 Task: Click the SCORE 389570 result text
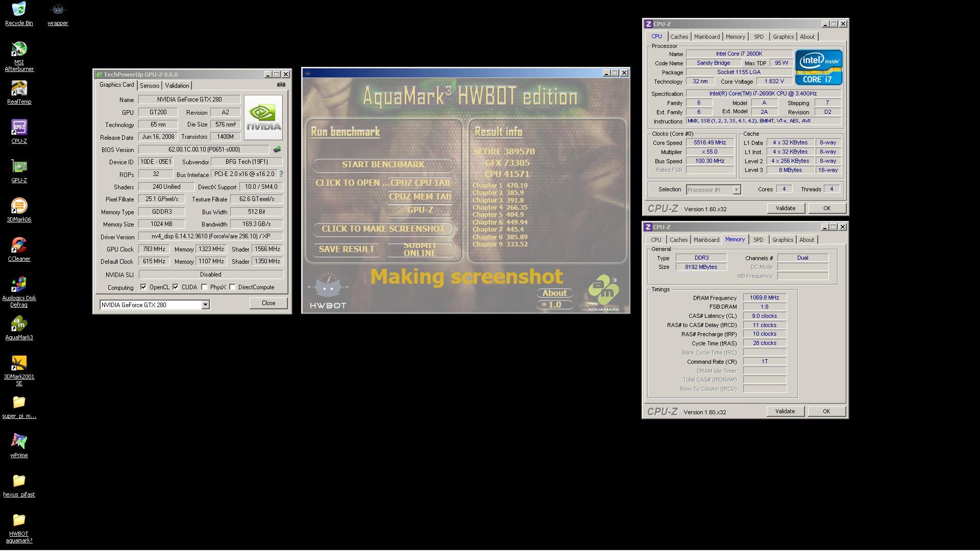point(504,152)
